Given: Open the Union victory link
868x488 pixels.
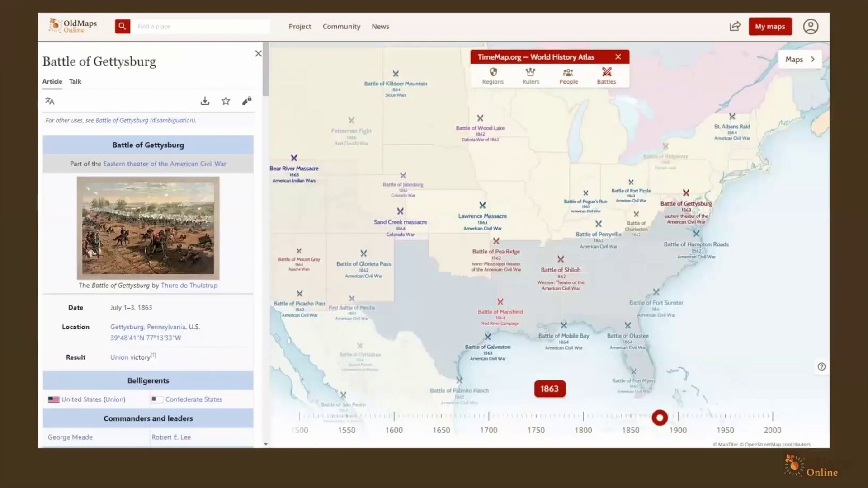Looking at the screenshot, I should tap(119, 357).
